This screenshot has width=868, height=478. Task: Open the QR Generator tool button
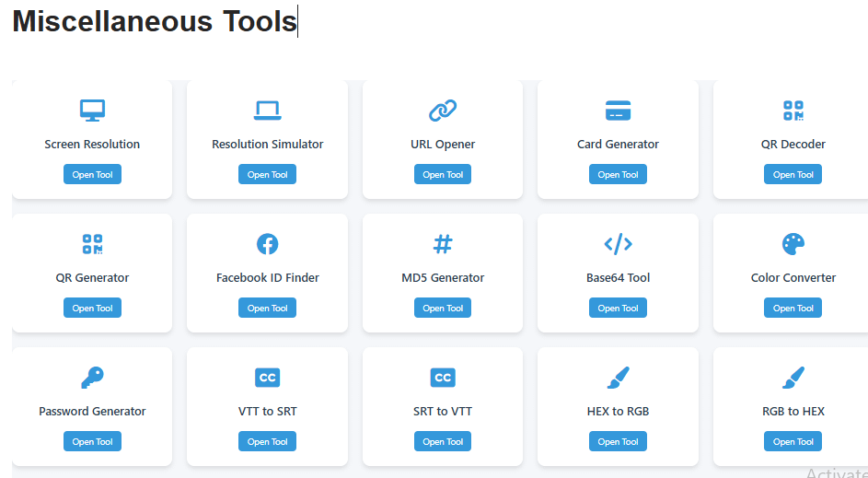pyautogui.click(x=92, y=309)
